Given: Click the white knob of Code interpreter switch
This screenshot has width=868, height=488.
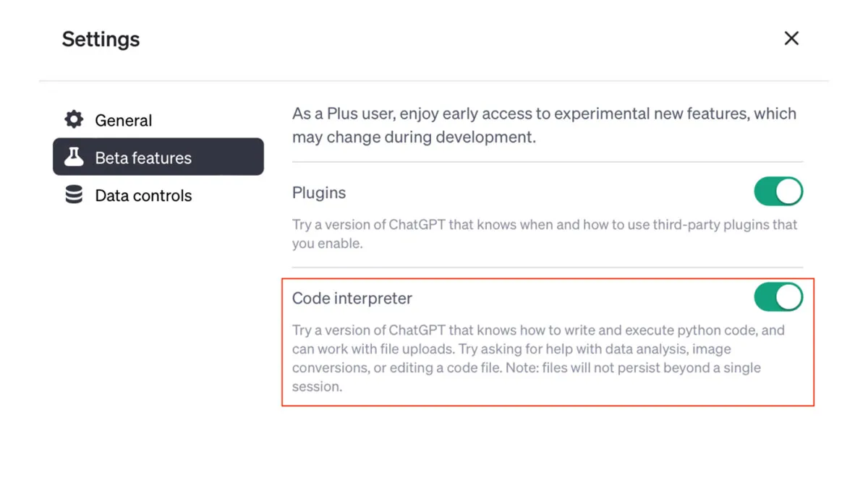Looking at the screenshot, I should tap(788, 297).
